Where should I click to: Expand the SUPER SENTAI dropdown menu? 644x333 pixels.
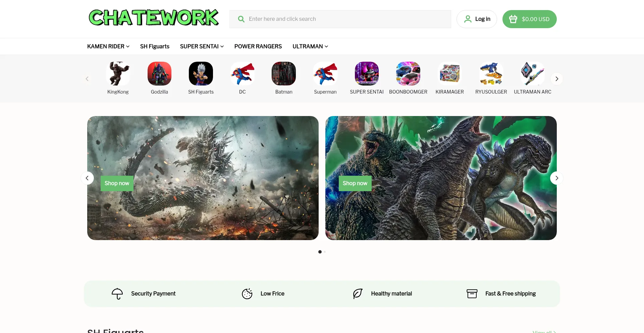pyautogui.click(x=202, y=46)
